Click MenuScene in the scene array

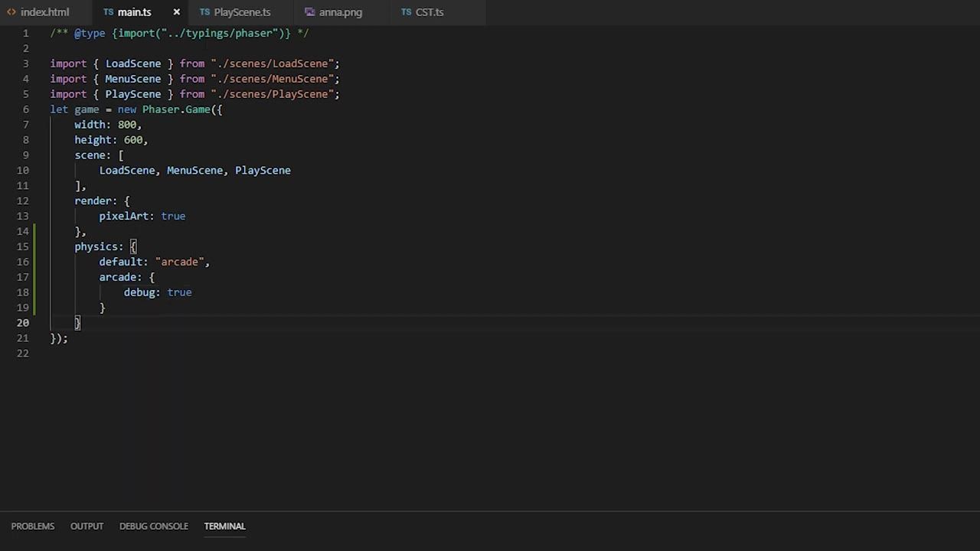click(195, 171)
